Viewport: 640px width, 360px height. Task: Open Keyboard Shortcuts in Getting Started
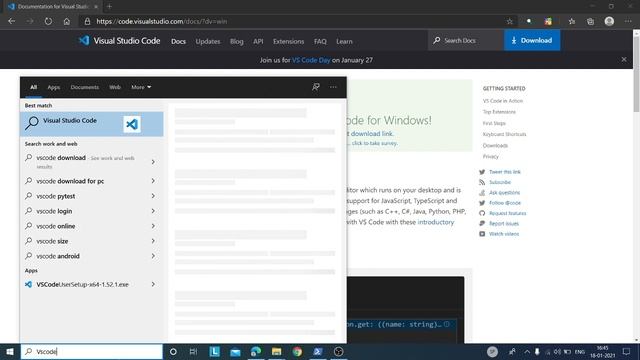pos(504,134)
